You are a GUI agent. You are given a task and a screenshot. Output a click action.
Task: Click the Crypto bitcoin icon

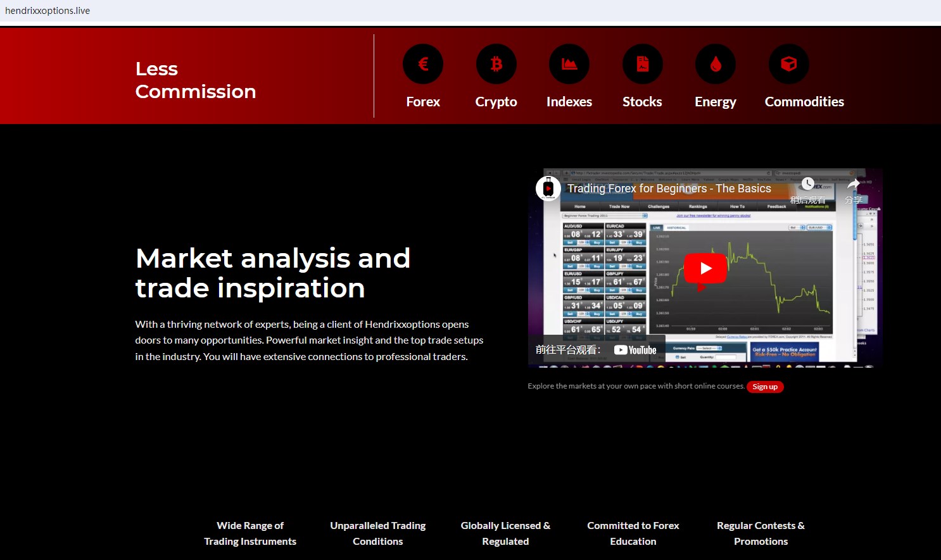496,64
